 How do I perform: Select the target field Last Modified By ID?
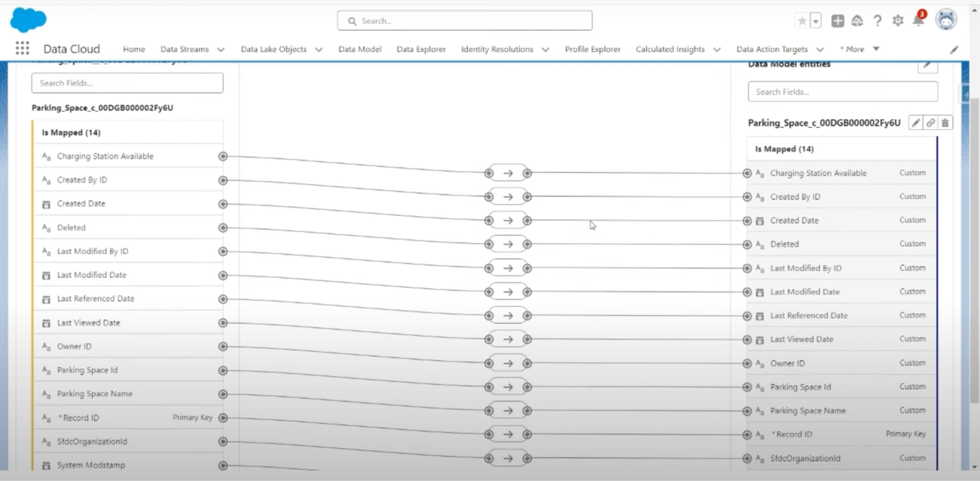coord(842,268)
